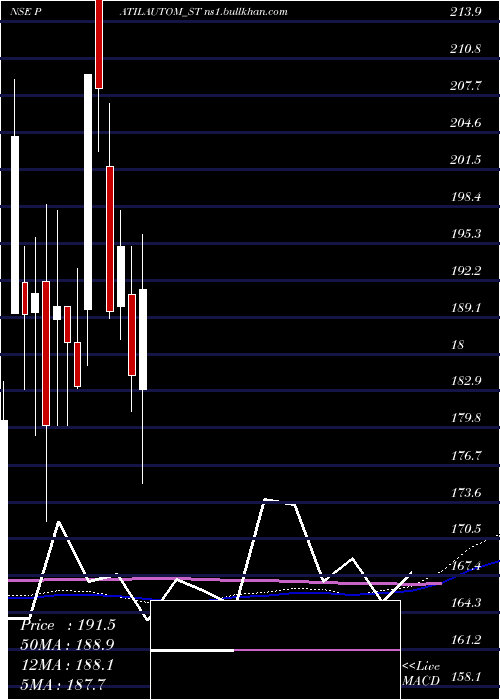
Task: Click the 198.4 price axis label
Action: (466, 196)
